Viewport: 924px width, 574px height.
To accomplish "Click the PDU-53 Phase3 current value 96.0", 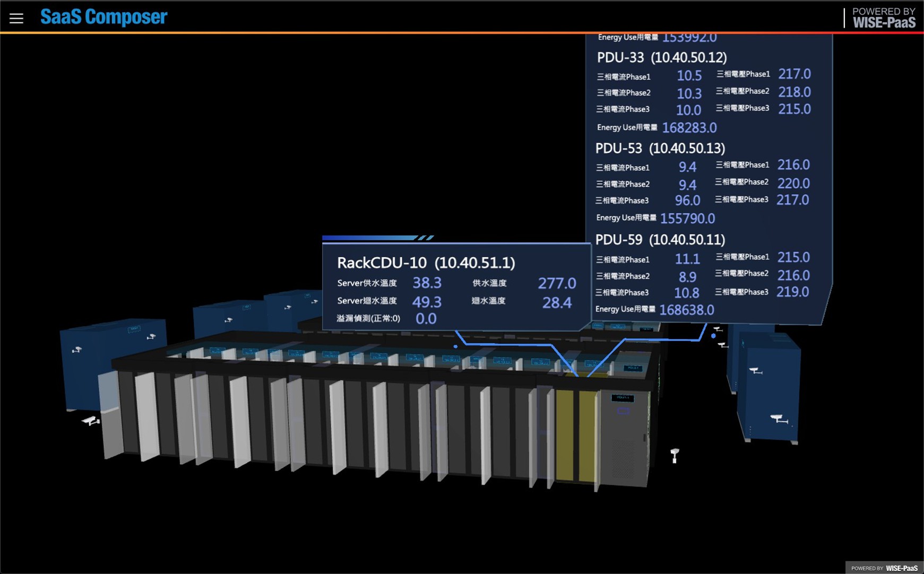I will 687,201.
